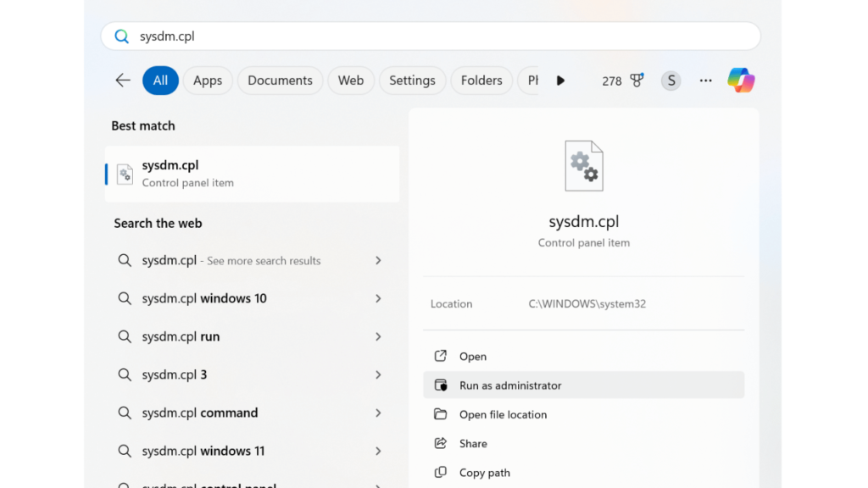This screenshot has height=488, width=868.
Task: Click the Open action icon
Action: coord(441,356)
